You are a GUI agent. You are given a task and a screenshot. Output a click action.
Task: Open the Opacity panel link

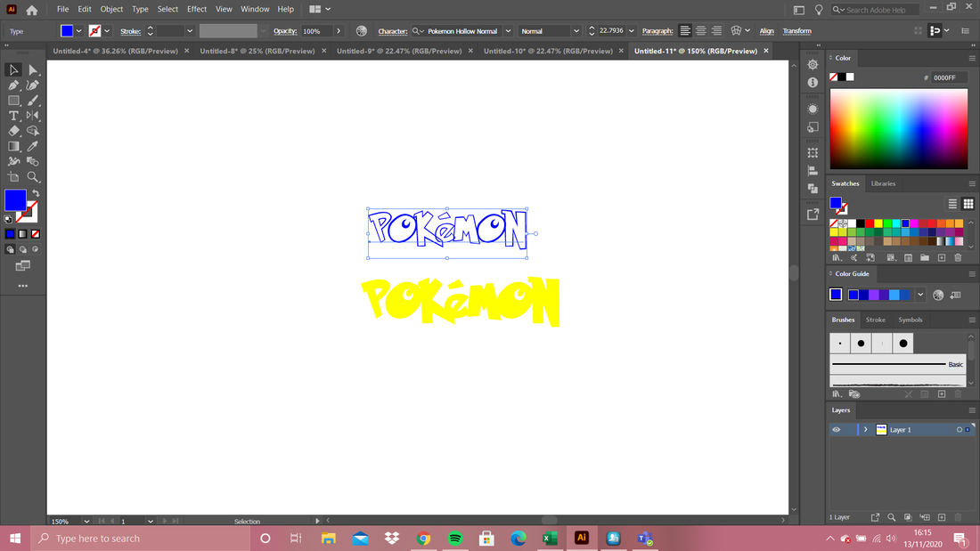[285, 30]
